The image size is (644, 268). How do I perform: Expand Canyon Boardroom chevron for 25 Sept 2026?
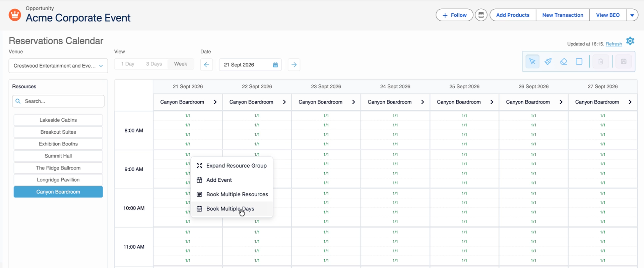coord(492,102)
